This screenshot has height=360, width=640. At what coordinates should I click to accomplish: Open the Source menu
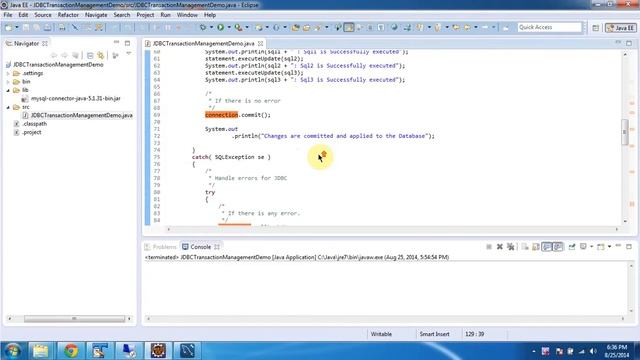(x=42, y=15)
